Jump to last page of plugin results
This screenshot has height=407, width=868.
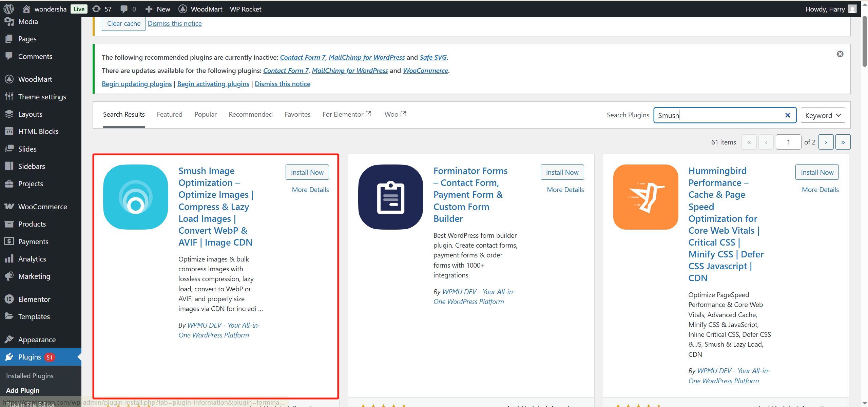click(x=843, y=142)
